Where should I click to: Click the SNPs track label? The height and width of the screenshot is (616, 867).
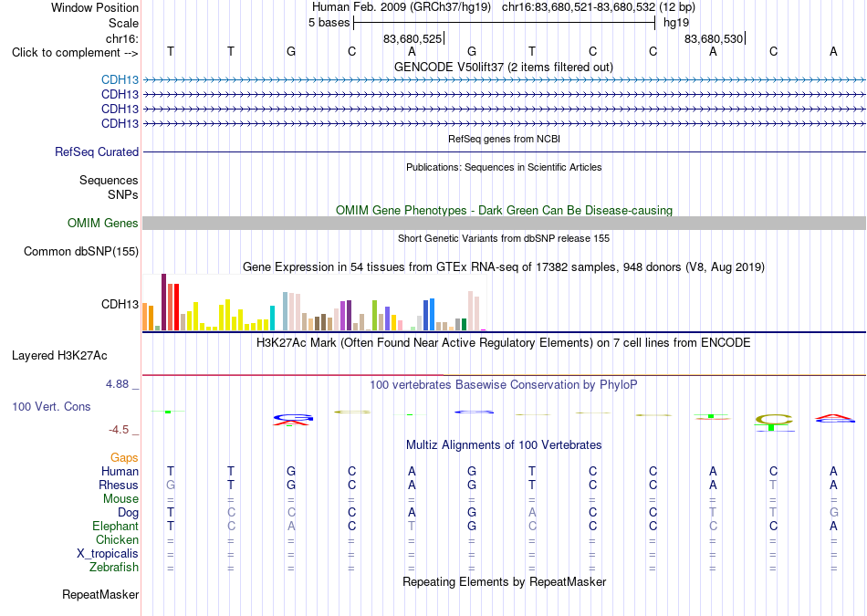(x=123, y=194)
